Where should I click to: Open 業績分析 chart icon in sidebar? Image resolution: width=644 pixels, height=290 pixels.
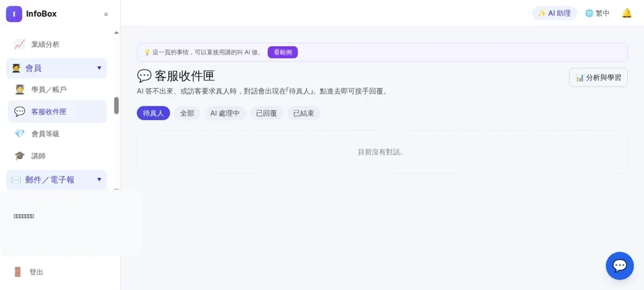click(x=20, y=44)
